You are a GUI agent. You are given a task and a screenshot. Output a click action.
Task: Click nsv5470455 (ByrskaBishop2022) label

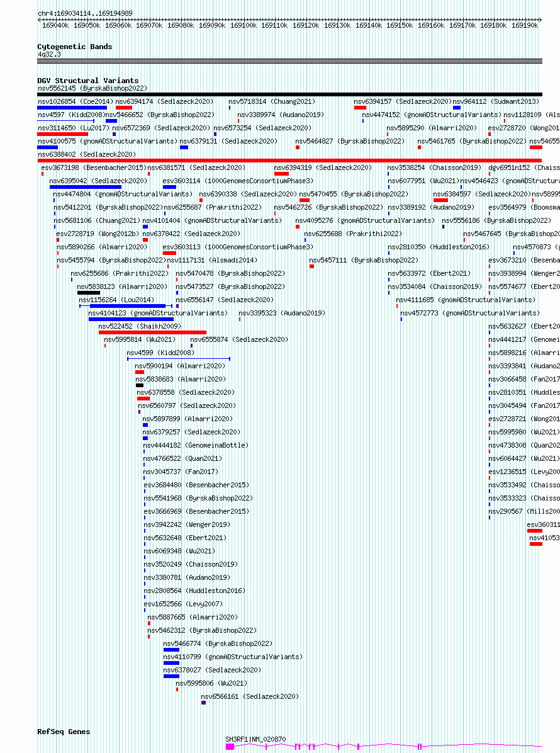click(x=354, y=194)
